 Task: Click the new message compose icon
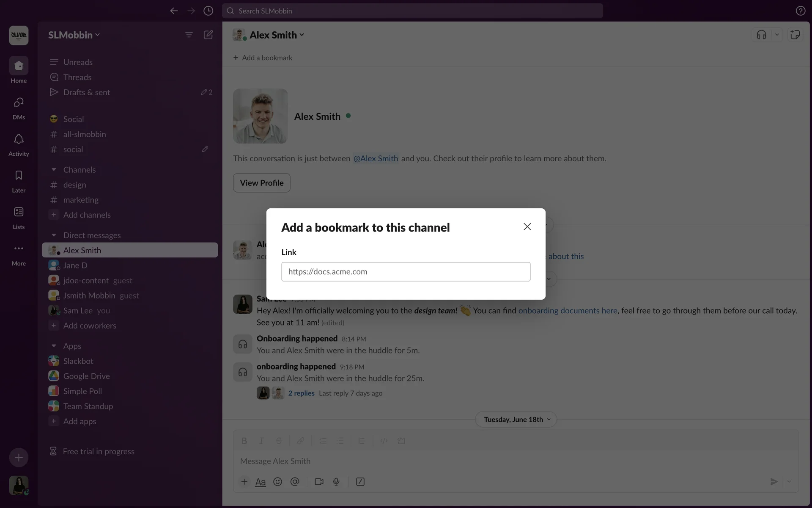pyautogui.click(x=208, y=35)
